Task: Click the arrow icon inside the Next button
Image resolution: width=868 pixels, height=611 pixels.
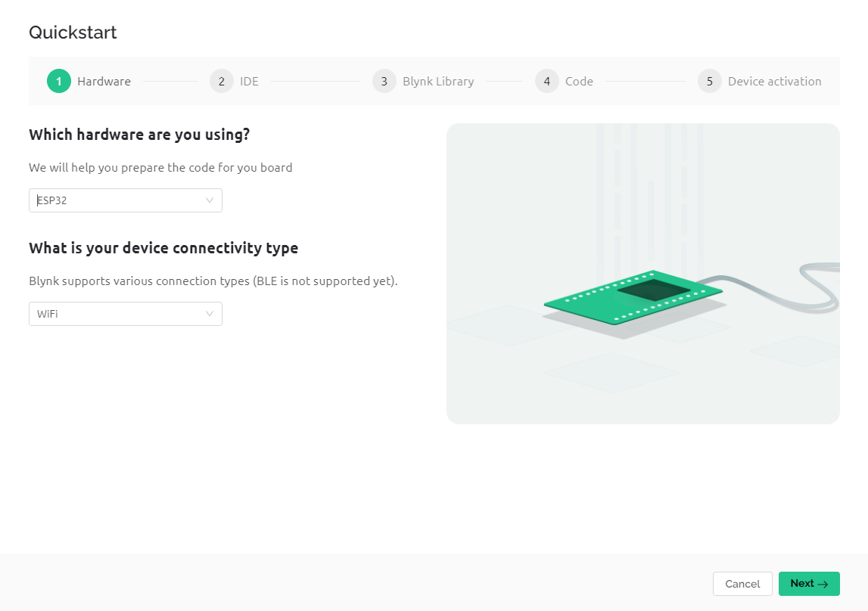Action: point(823,584)
